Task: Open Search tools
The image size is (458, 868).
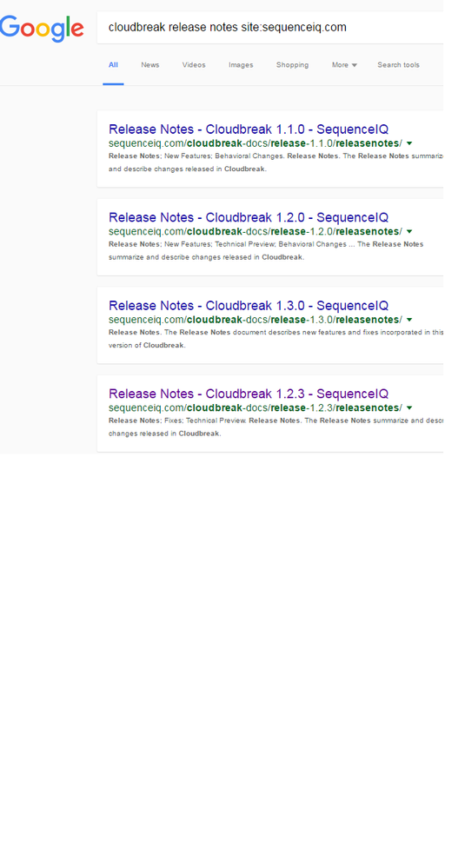Action: point(398,65)
